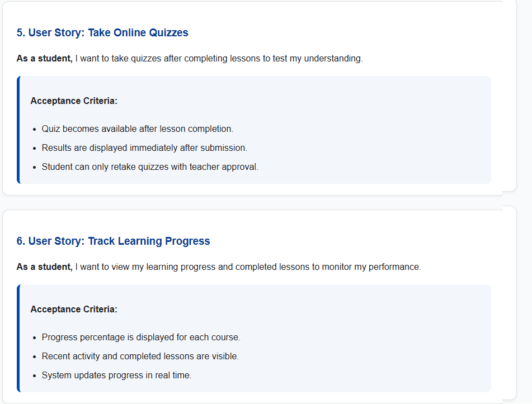The height and width of the screenshot is (404, 532).
Task: Click "Results are displayed immediately after submission." bullet
Action: [x=144, y=148]
